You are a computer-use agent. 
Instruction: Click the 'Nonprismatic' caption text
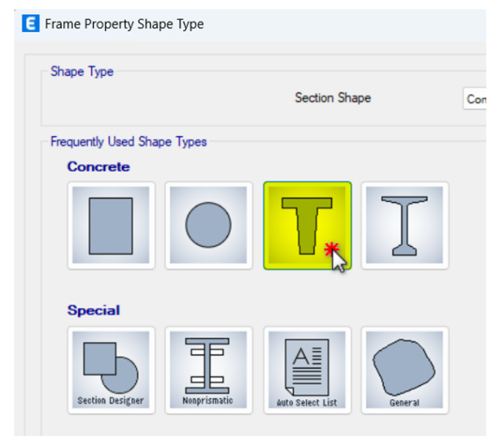pos(208,401)
